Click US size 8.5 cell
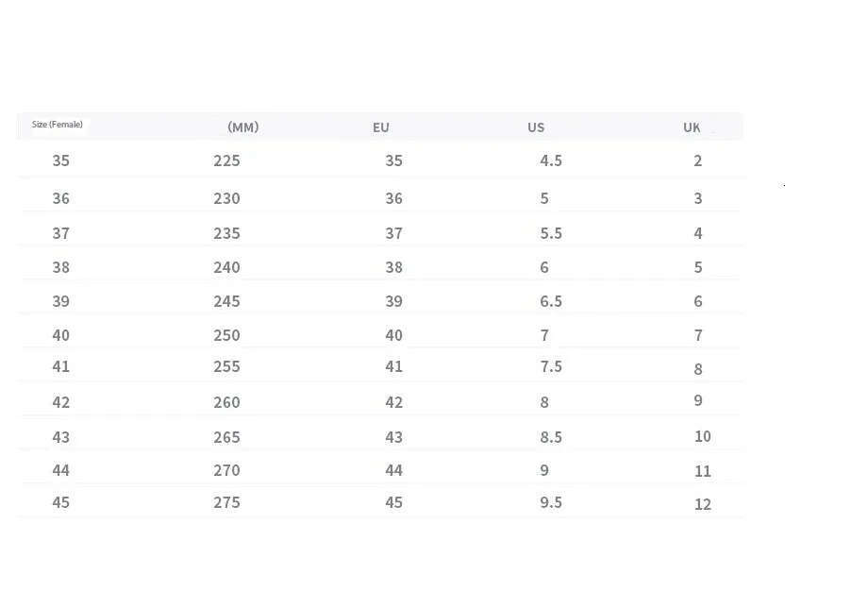The image size is (868, 591). click(x=551, y=438)
